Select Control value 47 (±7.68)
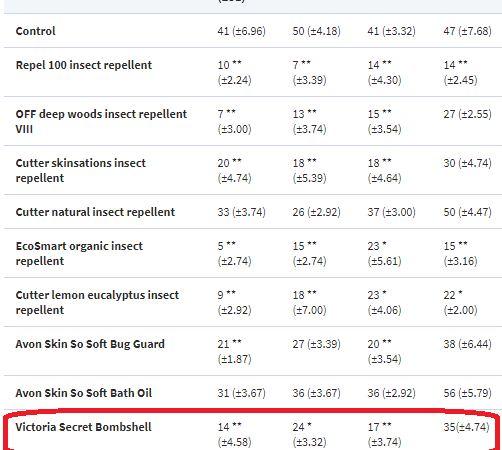The image size is (502, 450). (x=467, y=31)
